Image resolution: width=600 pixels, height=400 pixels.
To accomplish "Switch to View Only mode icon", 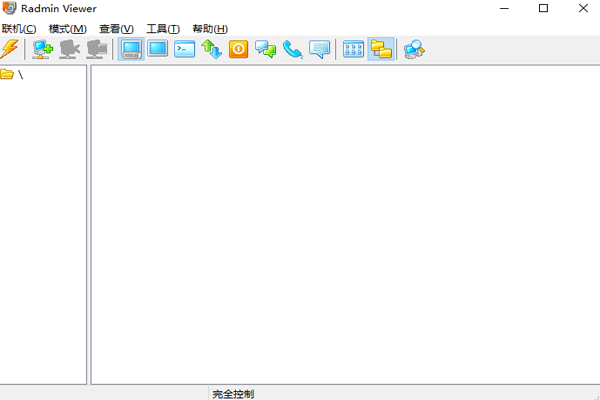I will coord(158,49).
